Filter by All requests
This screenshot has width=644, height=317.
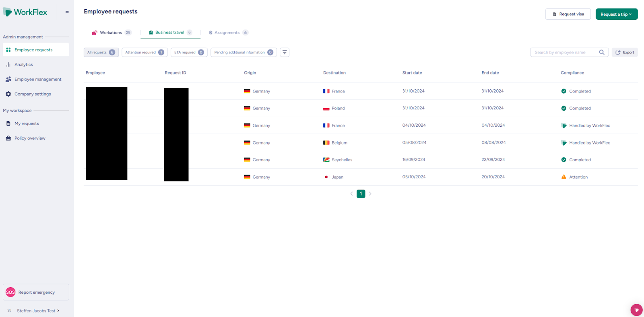101,52
